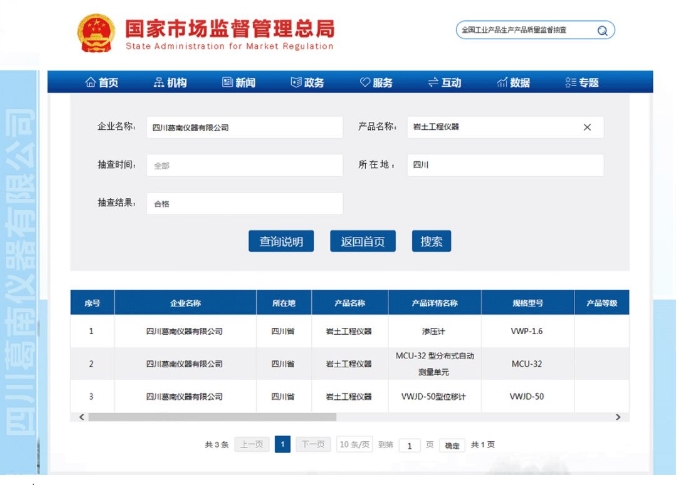The height and width of the screenshot is (485, 696).
Task: Click the 产品等级 column header
Action: [x=602, y=303]
